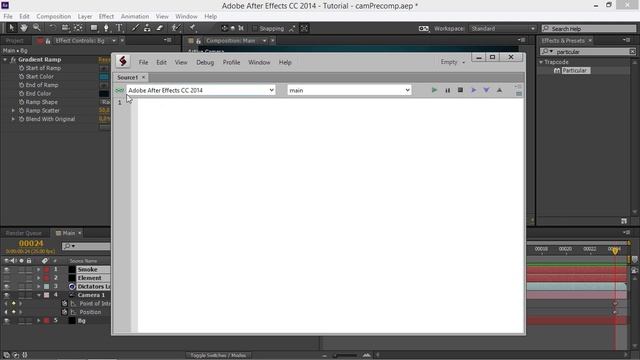This screenshot has height=360, width=640.
Task: Click the Step Into debug arrow
Action: pos(486,90)
